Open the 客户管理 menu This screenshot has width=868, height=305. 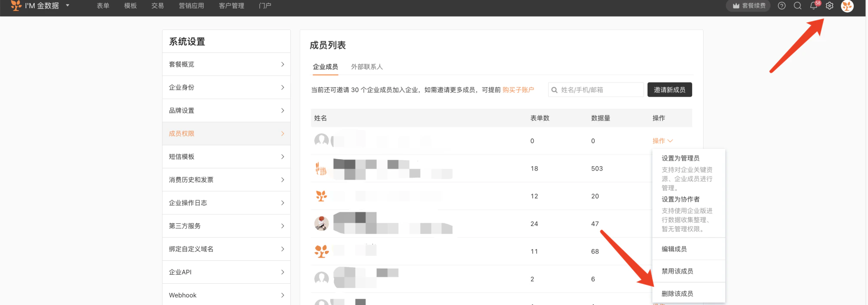click(231, 6)
